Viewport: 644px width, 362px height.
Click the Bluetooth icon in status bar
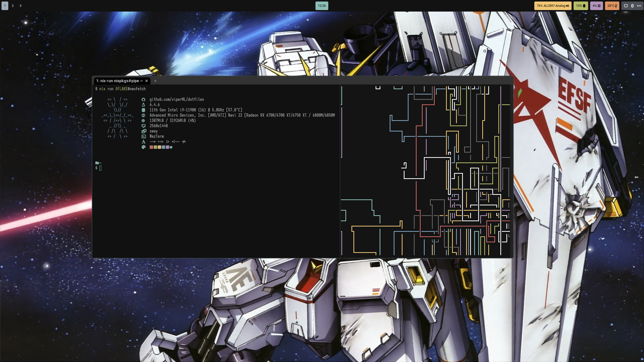click(x=632, y=6)
